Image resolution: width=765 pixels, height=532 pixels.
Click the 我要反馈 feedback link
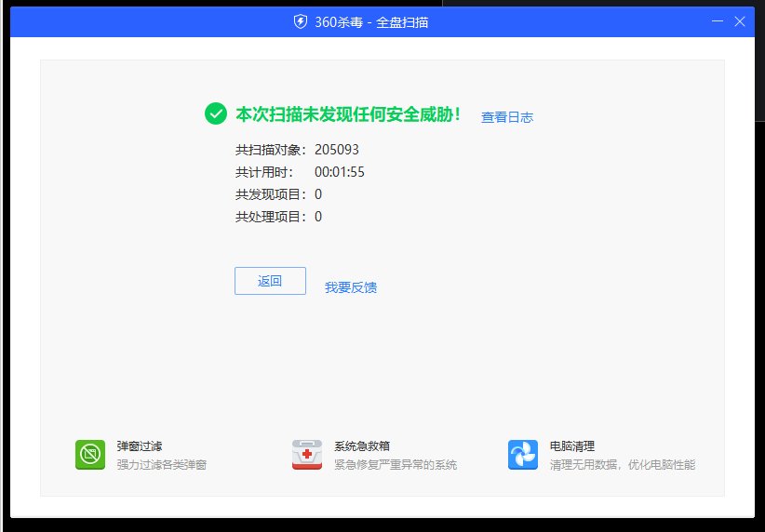click(x=351, y=287)
